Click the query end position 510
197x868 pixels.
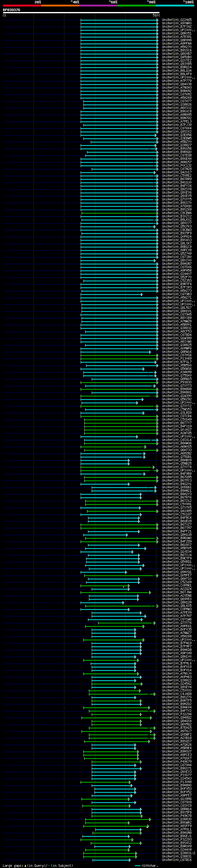coord(155,15)
